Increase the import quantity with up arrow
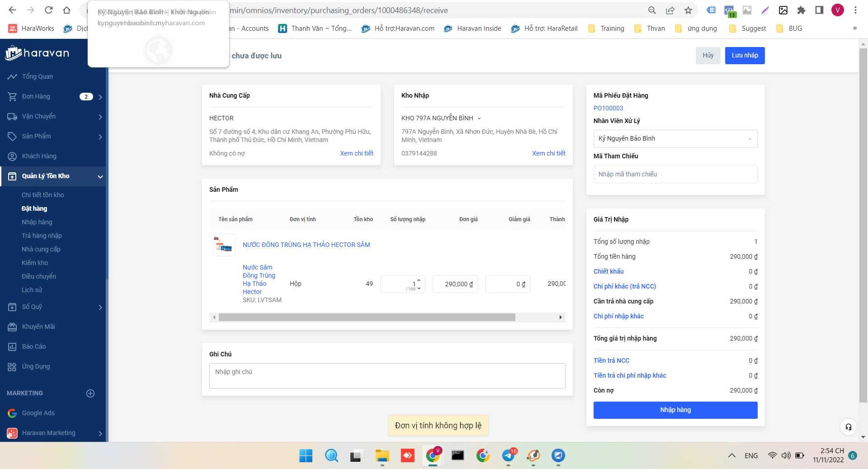Viewport: 868px width, 469px height. click(419, 280)
